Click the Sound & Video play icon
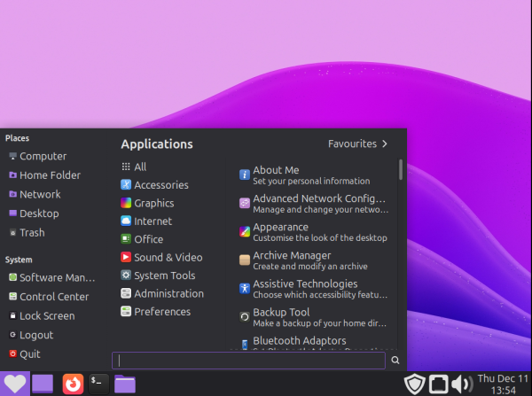This screenshot has height=396, width=532. pos(126,257)
